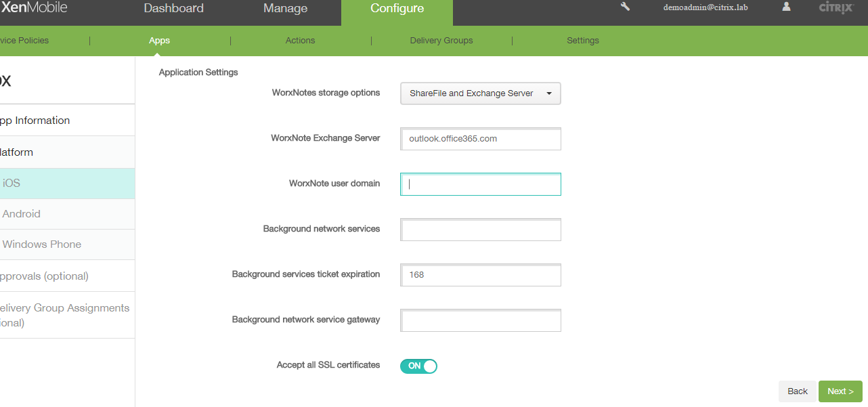Select the Configure tab
The width and height of the screenshot is (868, 407).
pyautogui.click(x=397, y=9)
